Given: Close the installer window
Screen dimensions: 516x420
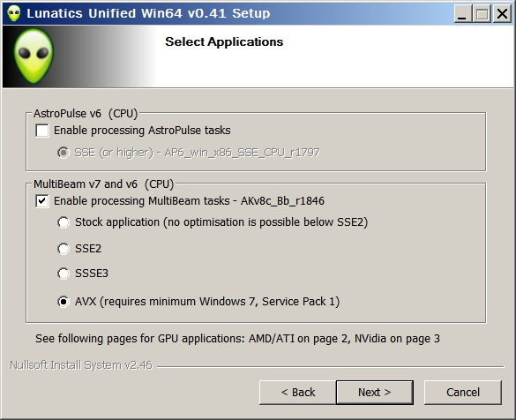Looking at the screenshot, I should tap(502, 14).
